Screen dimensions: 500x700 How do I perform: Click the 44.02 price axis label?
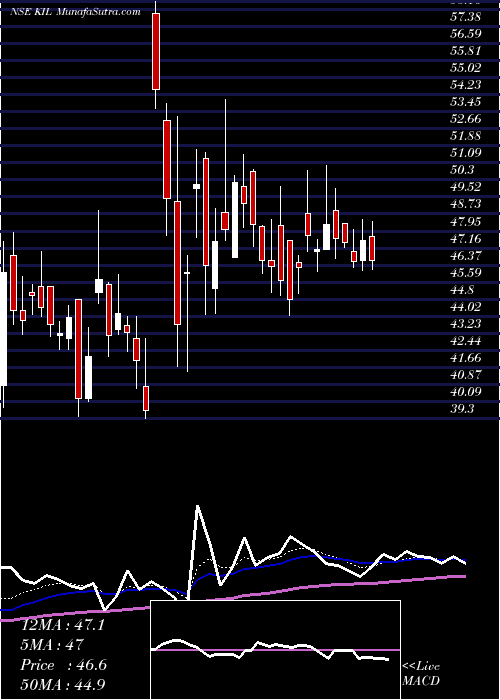pyautogui.click(x=466, y=307)
